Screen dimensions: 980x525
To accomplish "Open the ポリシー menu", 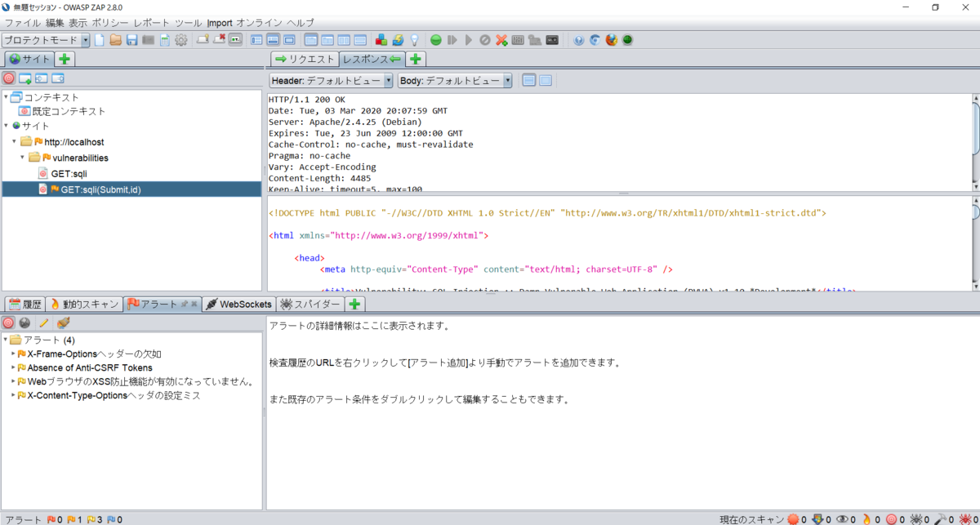I will [x=109, y=22].
